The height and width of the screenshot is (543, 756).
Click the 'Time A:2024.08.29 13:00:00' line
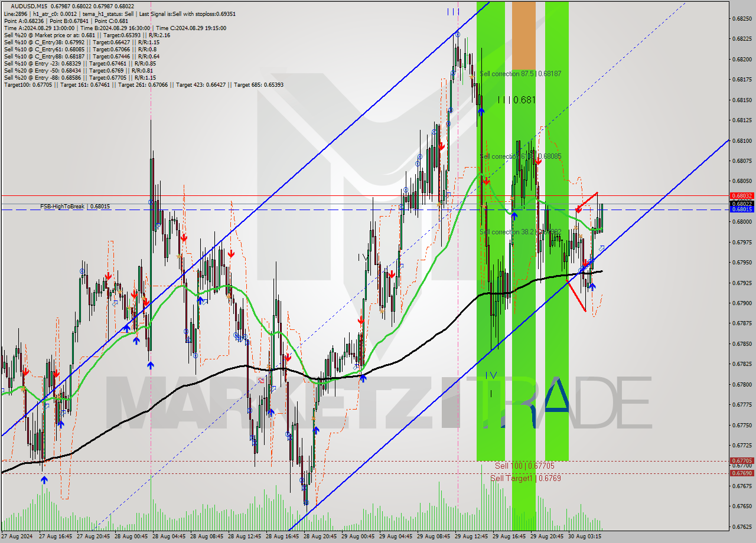115,28
